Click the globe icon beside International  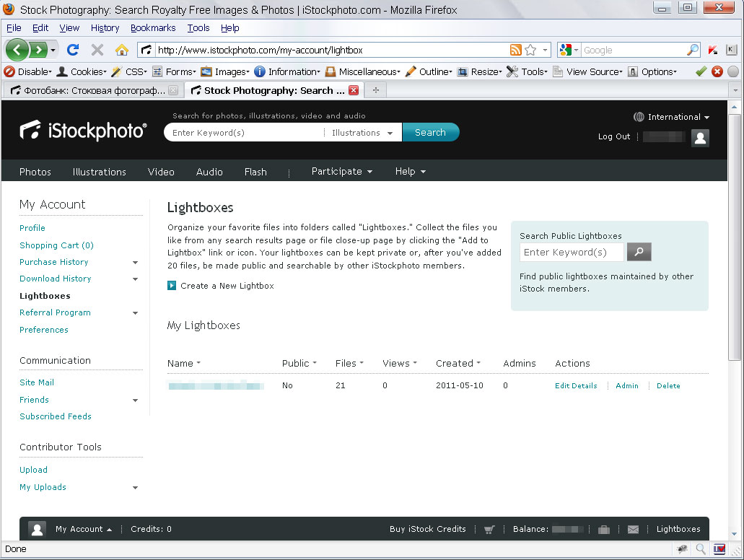639,117
